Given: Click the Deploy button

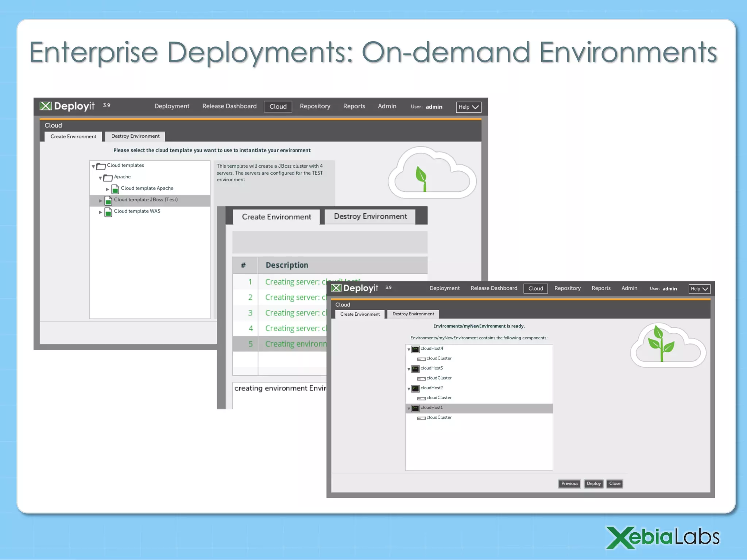Looking at the screenshot, I should pyautogui.click(x=594, y=484).
